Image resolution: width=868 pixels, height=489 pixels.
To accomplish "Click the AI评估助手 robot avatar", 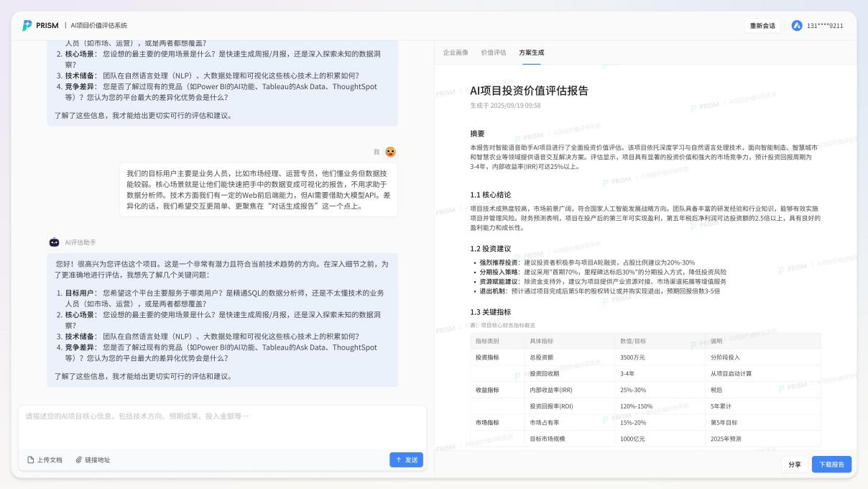I will pos(54,242).
